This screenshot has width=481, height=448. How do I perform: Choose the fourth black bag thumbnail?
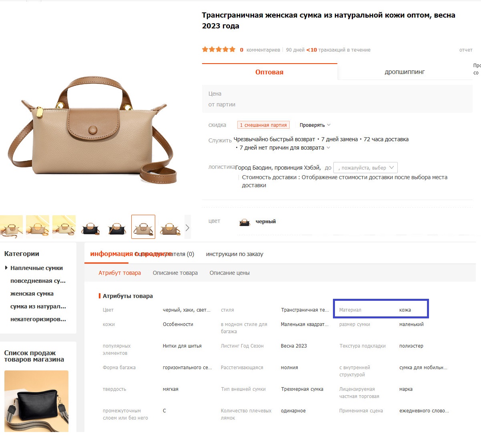point(90,227)
